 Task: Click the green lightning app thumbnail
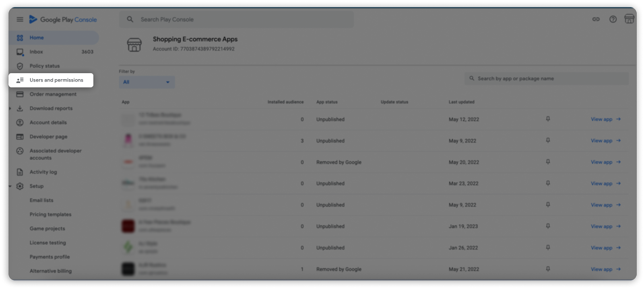pyautogui.click(x=128, y=247)
